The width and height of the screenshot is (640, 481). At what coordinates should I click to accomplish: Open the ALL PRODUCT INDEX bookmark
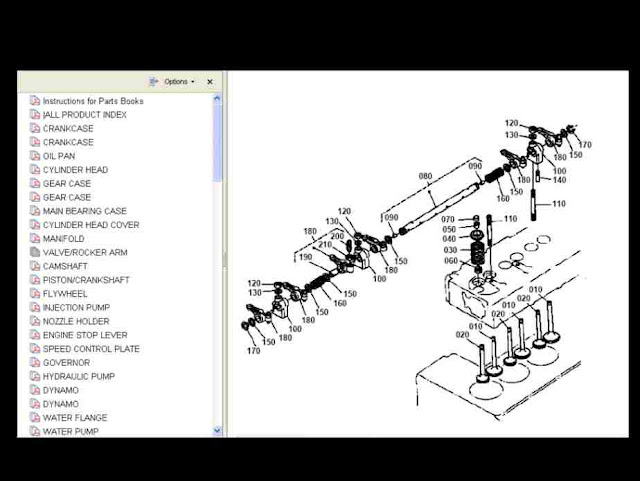pyautogui.click(x=85, y=115)
